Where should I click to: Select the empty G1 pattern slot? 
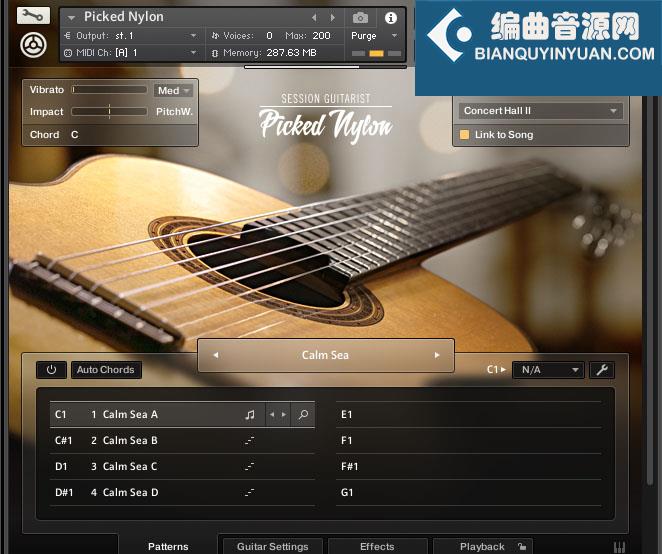[x=469, y=493]
